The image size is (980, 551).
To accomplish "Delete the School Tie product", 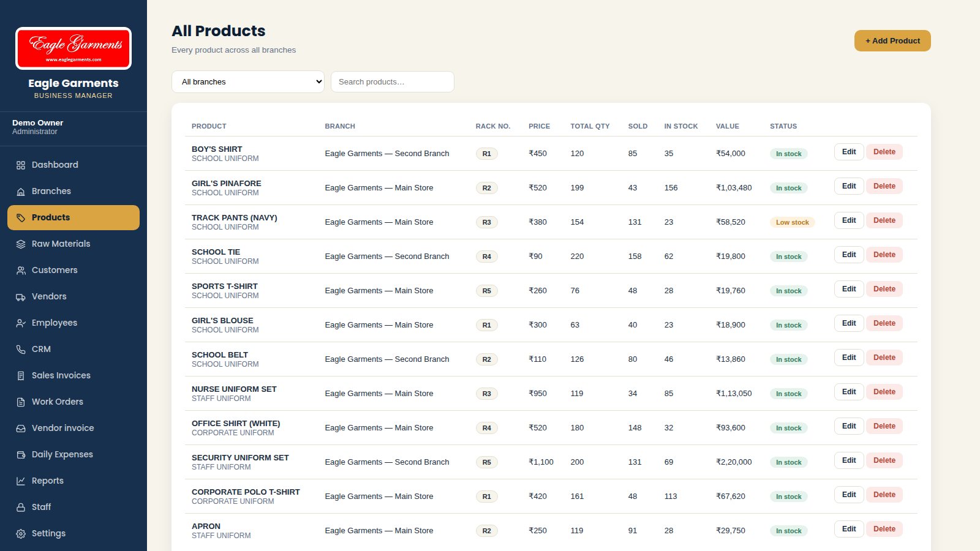I will point(884,255).
